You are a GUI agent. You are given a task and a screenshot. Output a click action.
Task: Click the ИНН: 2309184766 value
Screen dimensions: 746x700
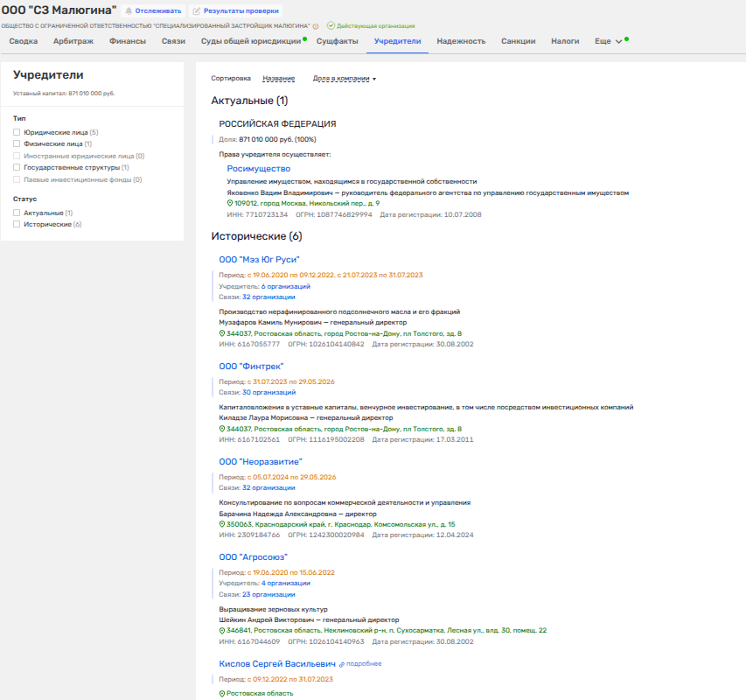pyautogui.click(x=249, y=535)
